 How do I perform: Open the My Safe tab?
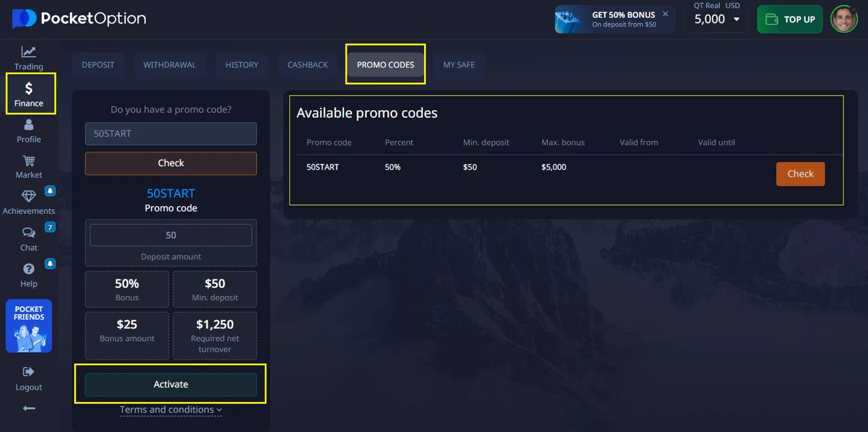458,65
